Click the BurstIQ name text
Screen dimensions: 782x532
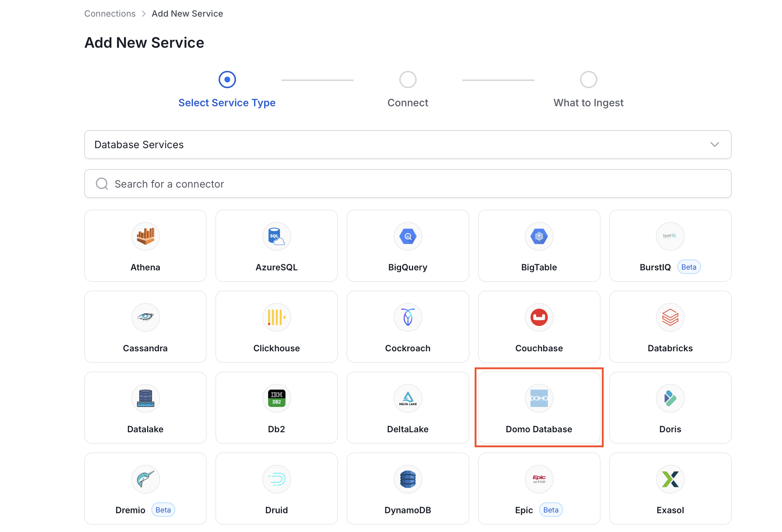click(655, 267)
